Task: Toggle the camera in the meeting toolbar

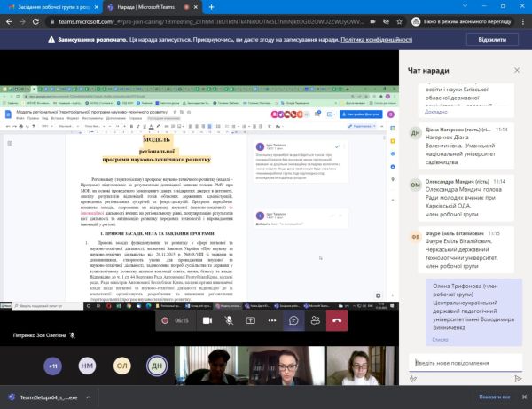Action: (205, 320)
